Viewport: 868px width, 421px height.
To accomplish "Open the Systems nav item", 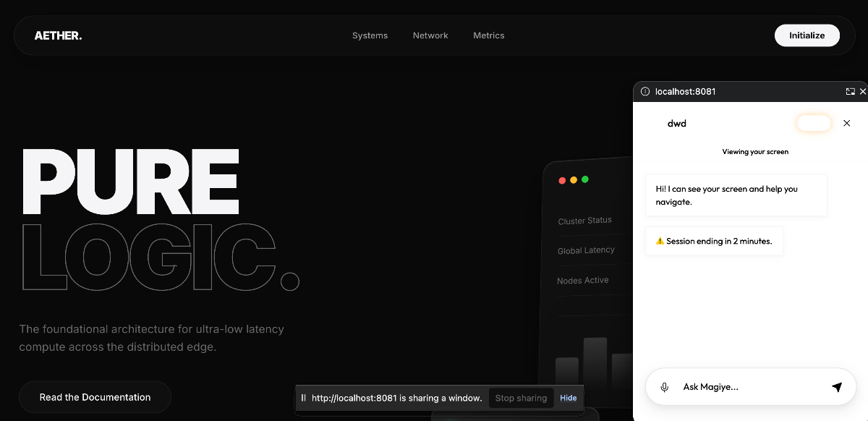I will pyautogui.click(x=370, y=35).
